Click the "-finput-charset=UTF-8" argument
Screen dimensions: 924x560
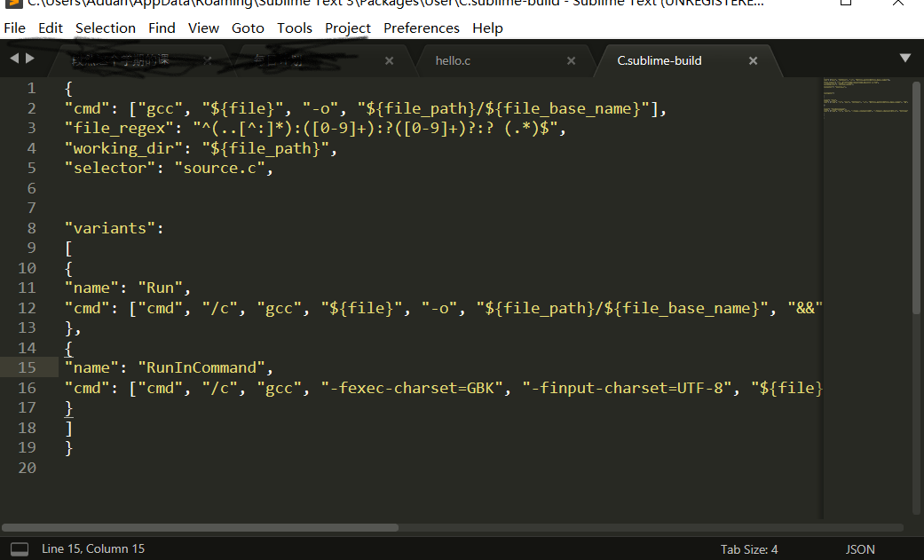pyautogui.click(x=627, y=388)
